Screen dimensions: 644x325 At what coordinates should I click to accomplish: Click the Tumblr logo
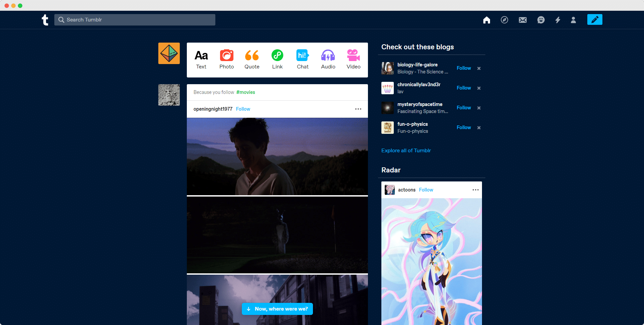point(45,20)
